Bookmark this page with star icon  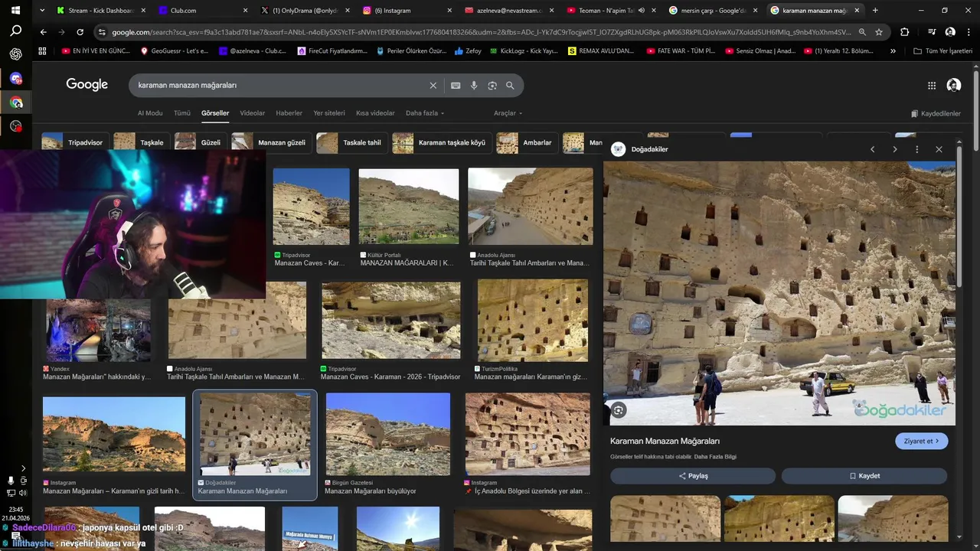879,32
